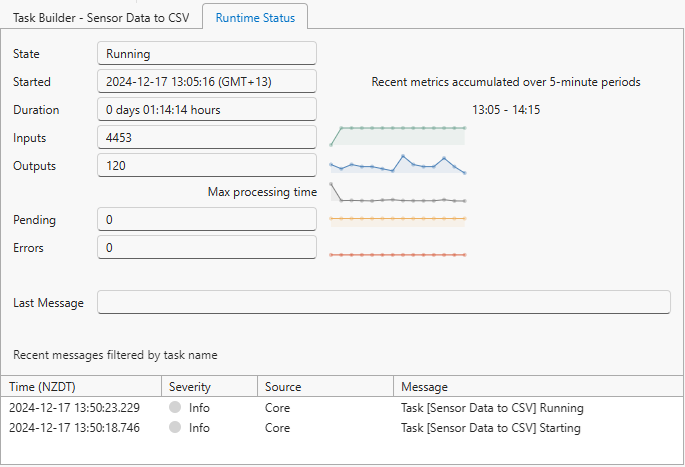The height and width of the screenshot is (467, 685).
Task: Click the gray Max processing time chart
Action: click(x=398, y=193)
